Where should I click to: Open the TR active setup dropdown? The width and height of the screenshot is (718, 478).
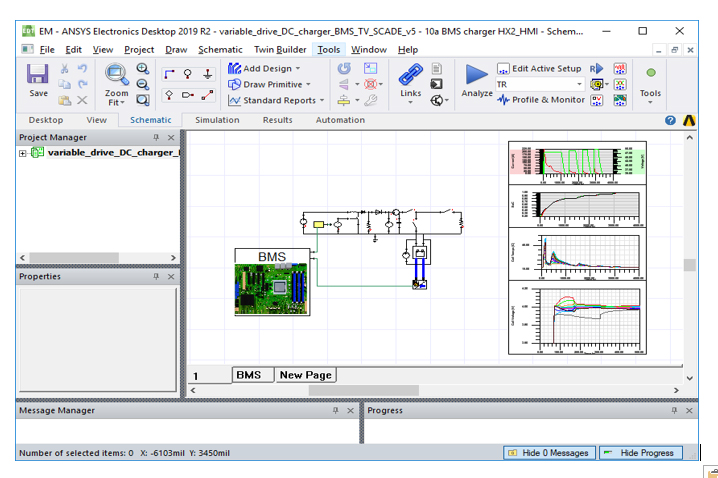(x=578, y=85)
